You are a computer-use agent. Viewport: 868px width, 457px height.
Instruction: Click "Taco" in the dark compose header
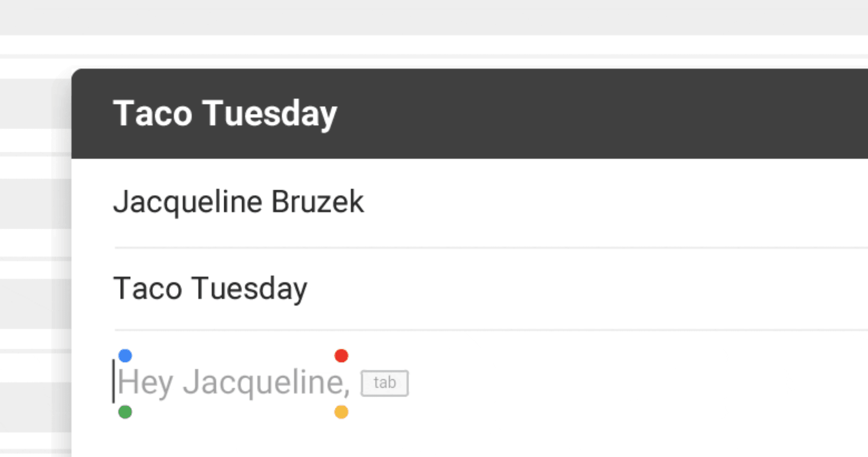pyautogui.click(x=152, y=113)
